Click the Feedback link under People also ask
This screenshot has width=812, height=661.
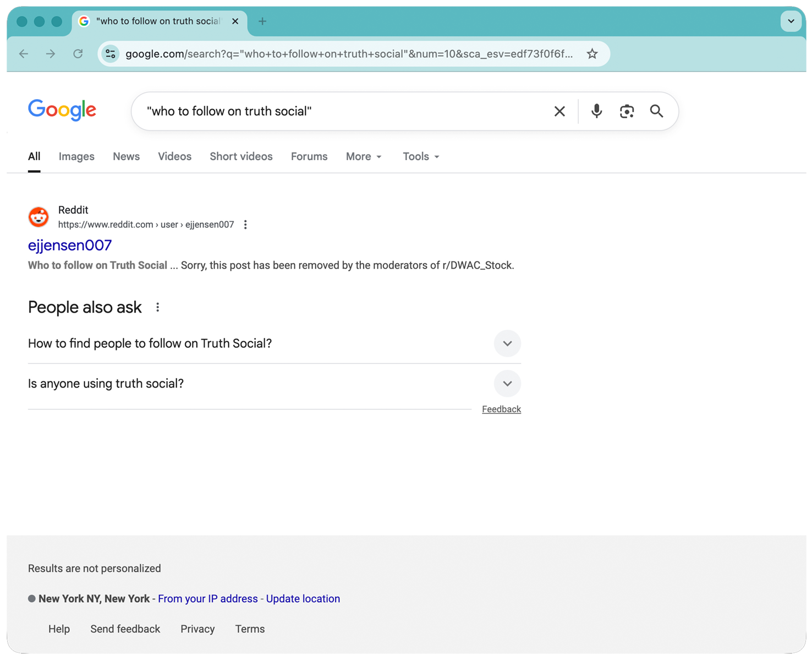click(501, 409)
